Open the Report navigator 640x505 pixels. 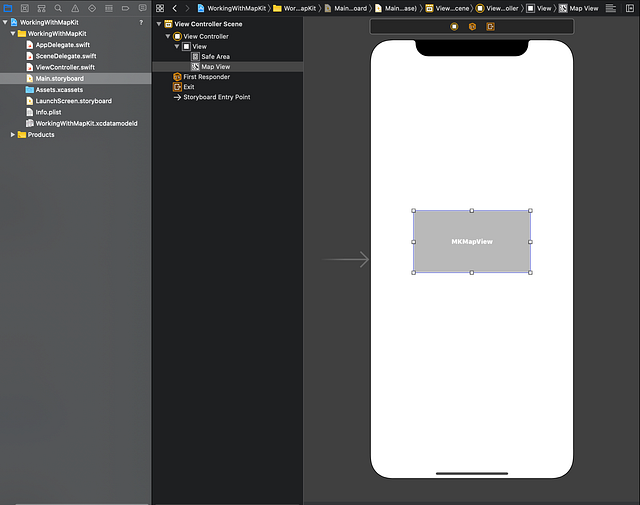point(142,8)
